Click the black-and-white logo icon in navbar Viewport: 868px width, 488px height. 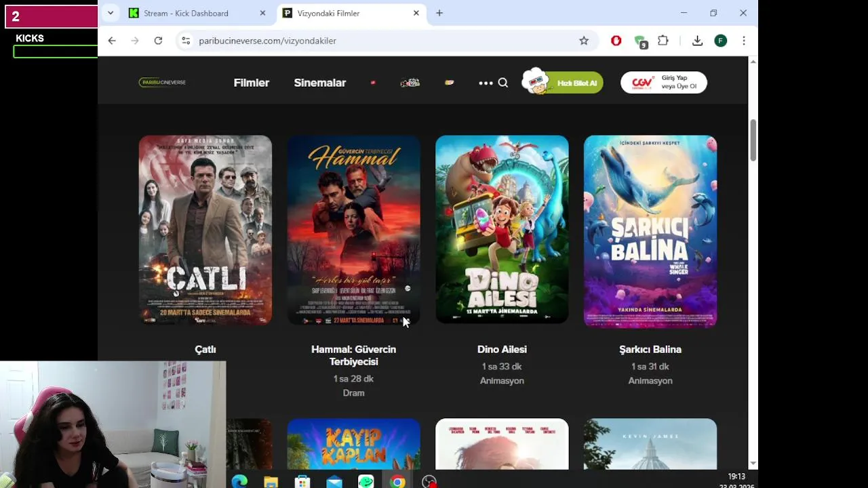410,83
